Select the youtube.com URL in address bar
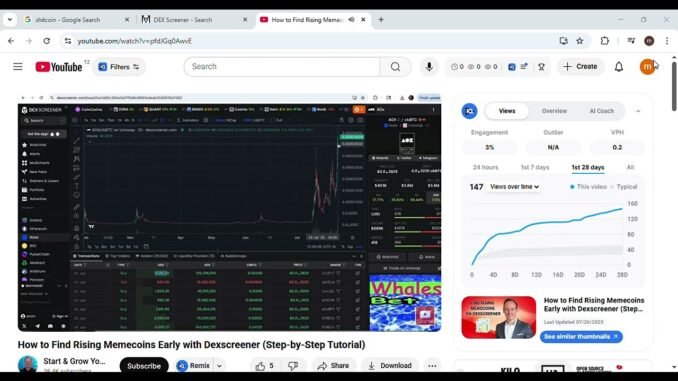 click(134, 41)
